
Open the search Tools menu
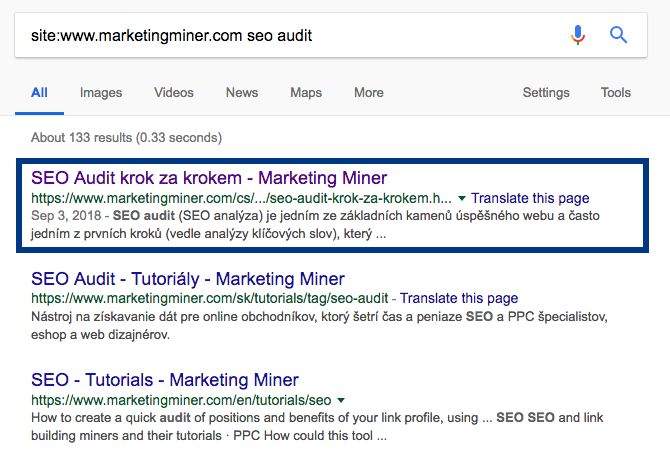pyautogui.click(x=616, y=93)
